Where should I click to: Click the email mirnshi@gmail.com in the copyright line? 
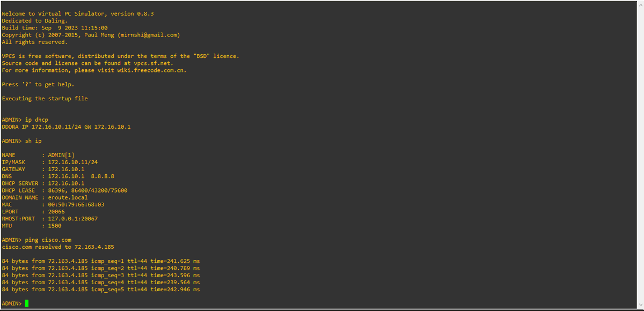(x=148, y=35)
